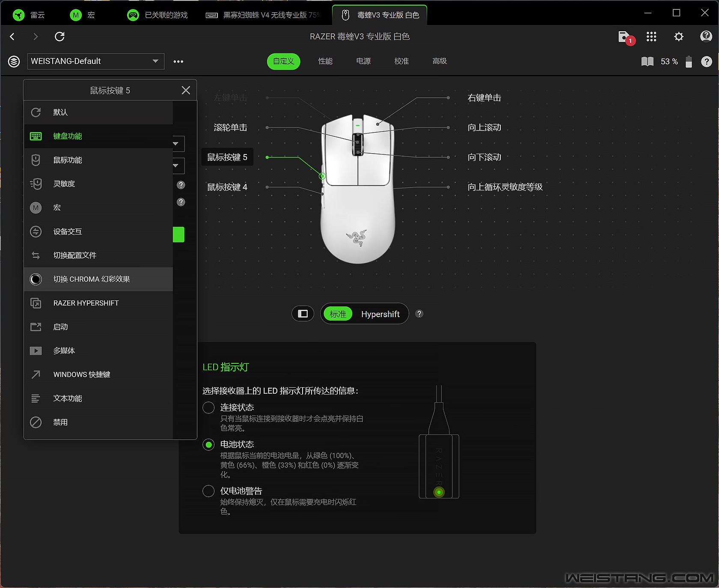Close the 鼠标按键 5 panel
Viewport: 719px width, 588px height.
click(186, 90)
